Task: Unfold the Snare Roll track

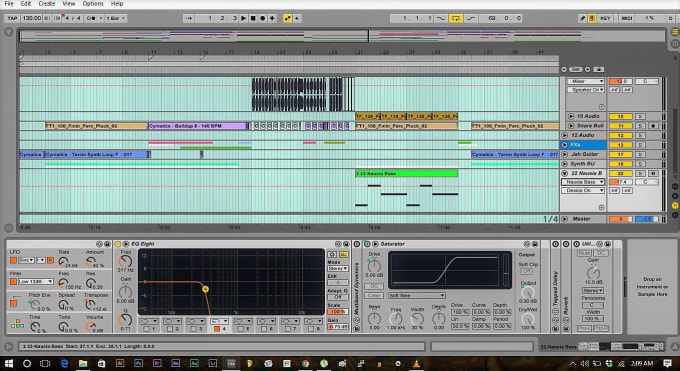Action: pos(571,126)
